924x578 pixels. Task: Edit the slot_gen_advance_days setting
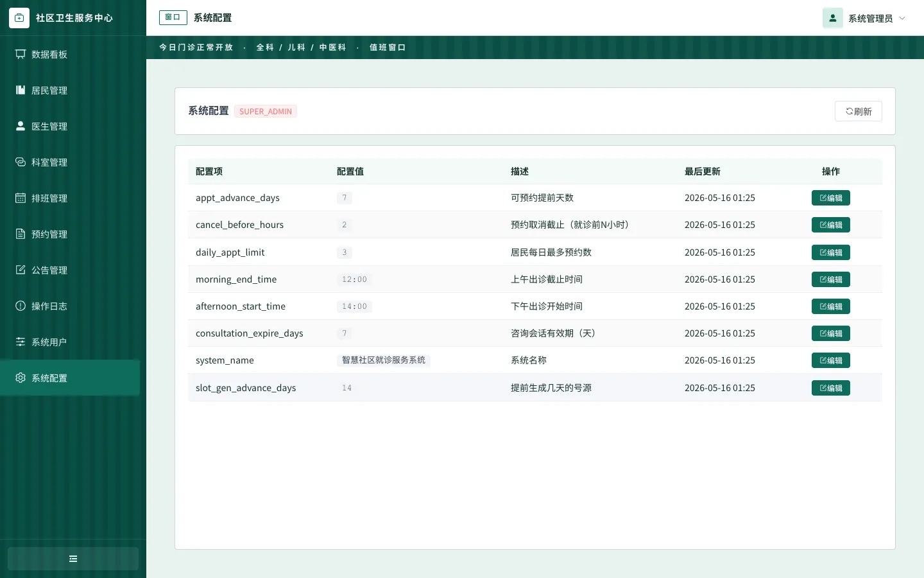click(831, 388)
